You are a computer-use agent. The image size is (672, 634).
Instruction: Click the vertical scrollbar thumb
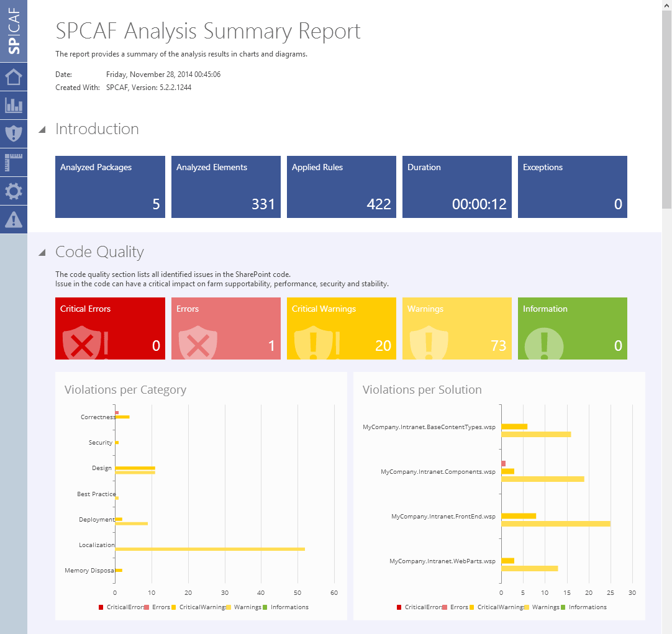pos(667,109)
